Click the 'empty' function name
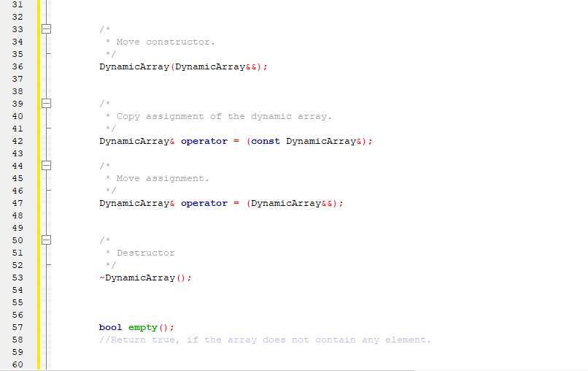 [142, 328]
